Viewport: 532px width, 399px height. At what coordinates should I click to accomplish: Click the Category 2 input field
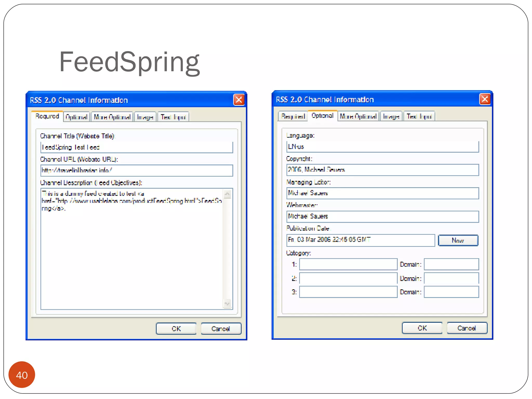click(x=348, y=278)
